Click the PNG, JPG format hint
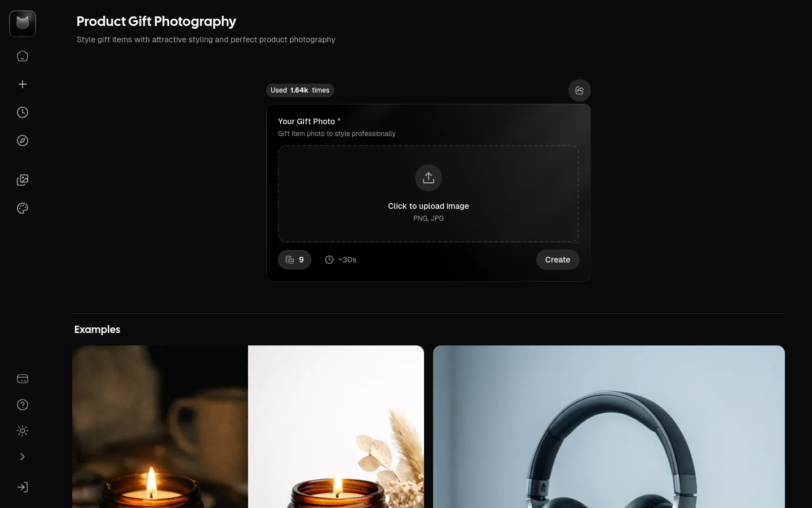This screenshot has height=508, width=812. 429,218
